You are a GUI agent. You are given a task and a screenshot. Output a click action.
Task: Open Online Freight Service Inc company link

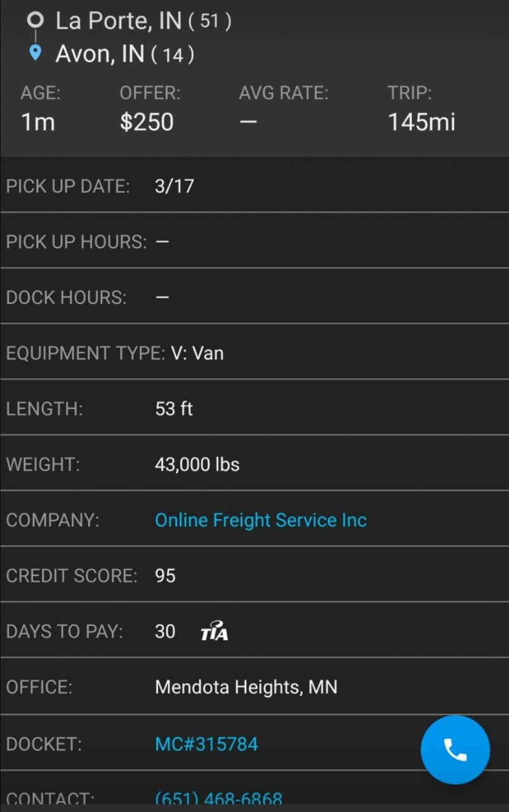(261, 520)
